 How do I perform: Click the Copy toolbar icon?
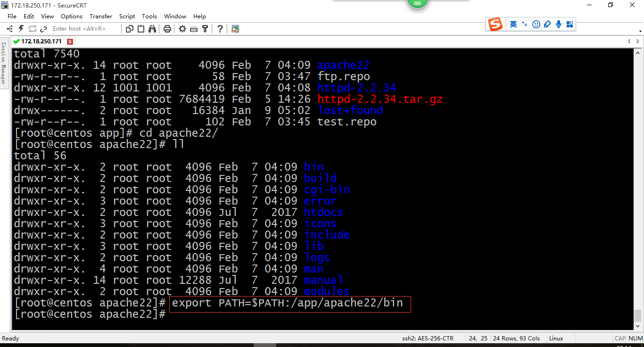(x=130, y=29)
